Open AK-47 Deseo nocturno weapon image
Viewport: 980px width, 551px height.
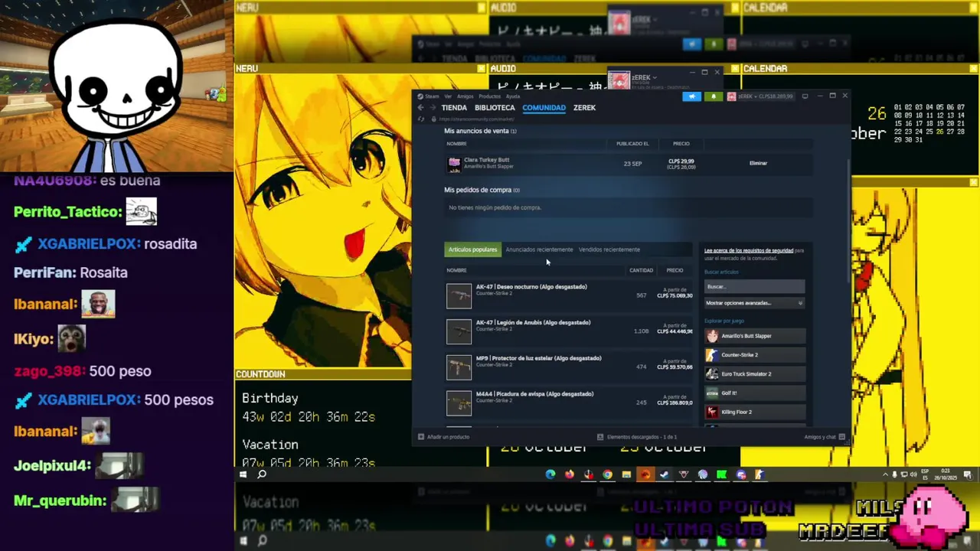[x=459, y=296]
